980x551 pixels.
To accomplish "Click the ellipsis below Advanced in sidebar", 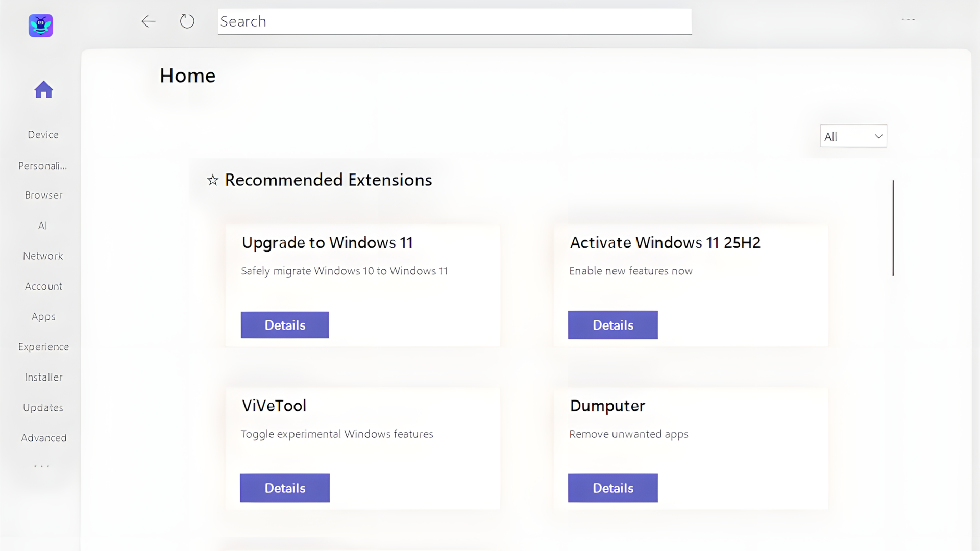I will coord(42,465).
